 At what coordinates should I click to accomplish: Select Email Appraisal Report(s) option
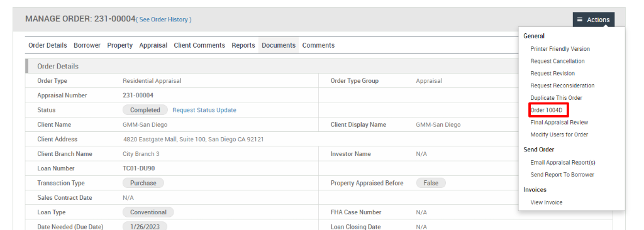563,163
